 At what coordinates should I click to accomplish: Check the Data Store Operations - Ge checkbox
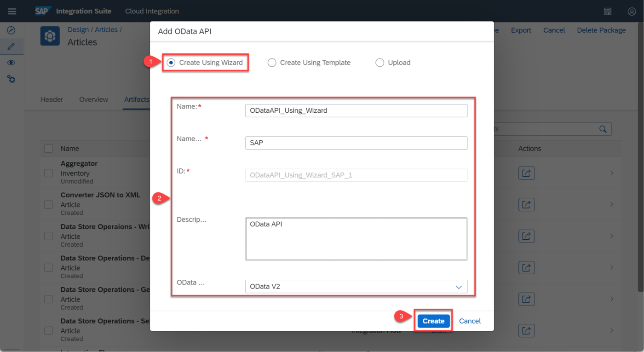coord(48,299)
